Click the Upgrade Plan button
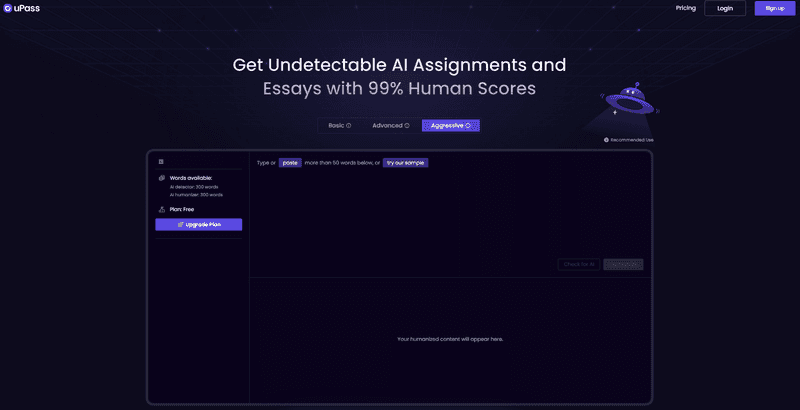 point(198,225)
